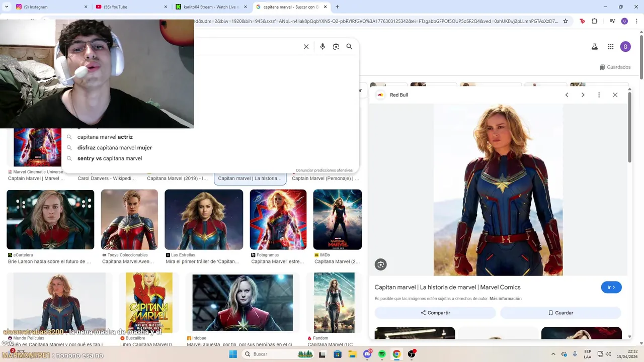Screen dimensions: 644x362
Task: Open OBS Studio from taskbar
Action: pyautogui.click(x=412, y=354)
